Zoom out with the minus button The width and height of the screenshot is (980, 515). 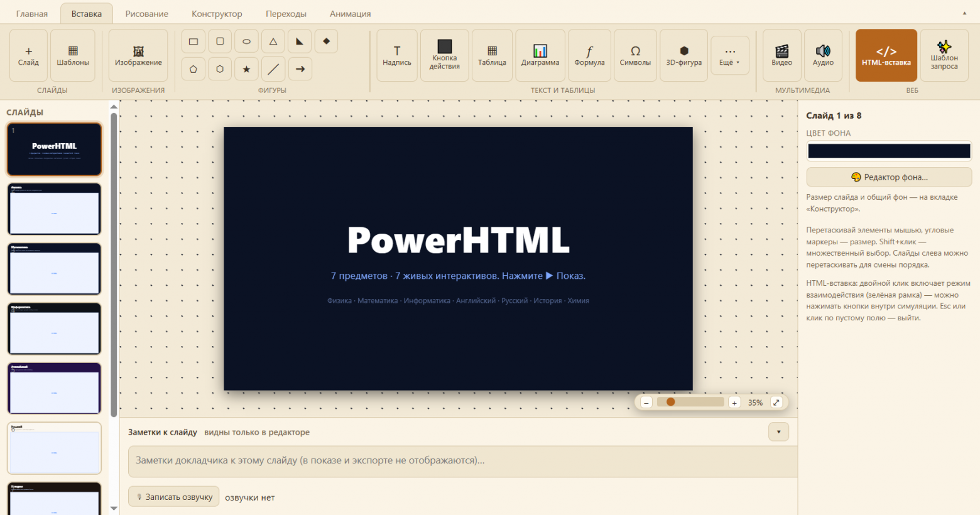point(646,403)
